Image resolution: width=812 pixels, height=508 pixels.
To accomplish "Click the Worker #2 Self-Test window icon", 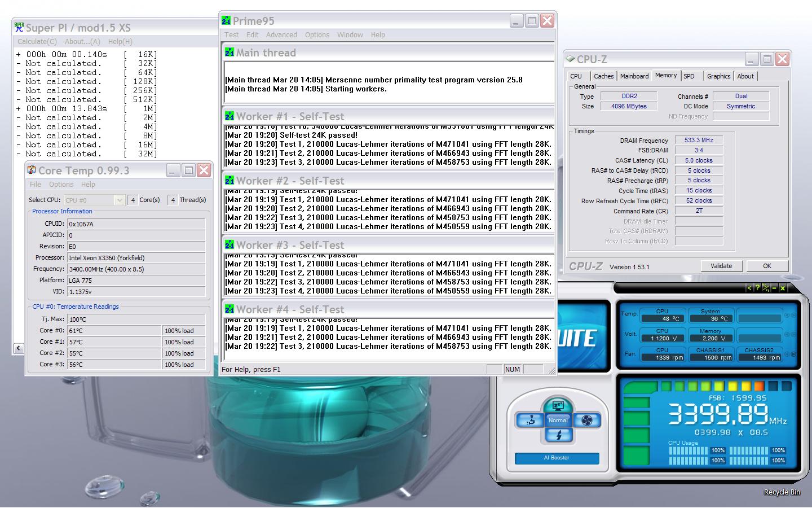I will tap(230, 180).
